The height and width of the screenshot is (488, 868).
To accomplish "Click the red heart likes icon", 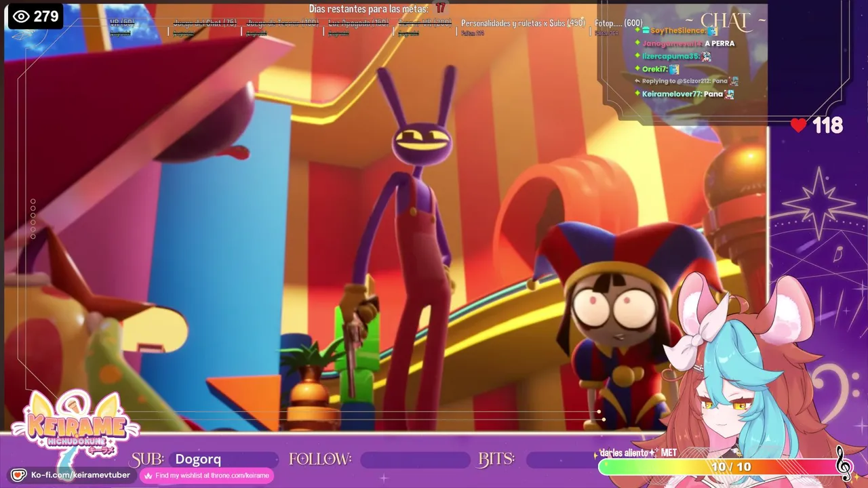I will 799,125.
